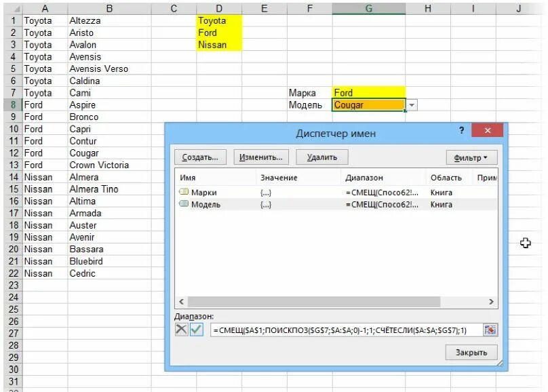This screenshot has width=548, height=392.
Task: Sort by the Область column header
Action: click(x=449, y=178)
